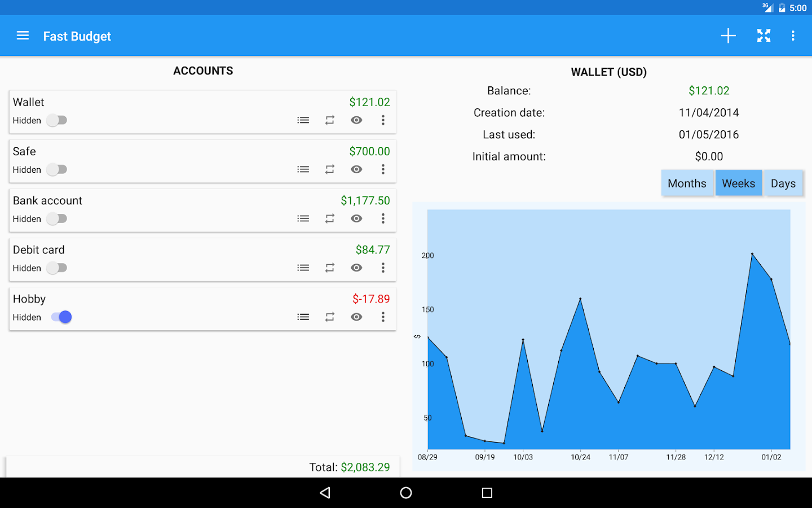Viewport: 812px width, 508px height.
Task: Open more options for Hobby
Action: pyautogui.click(x=383, y=317)
